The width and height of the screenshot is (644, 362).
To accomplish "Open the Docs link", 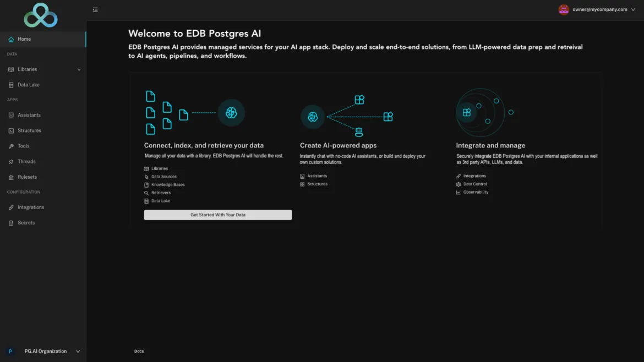I will [139, 351].
